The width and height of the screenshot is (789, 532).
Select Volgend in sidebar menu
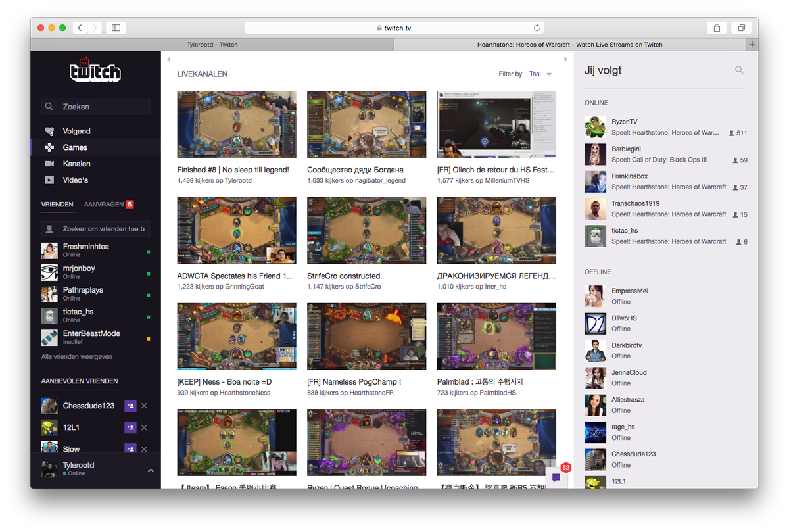pyautogui.click(x=76, y=132)
